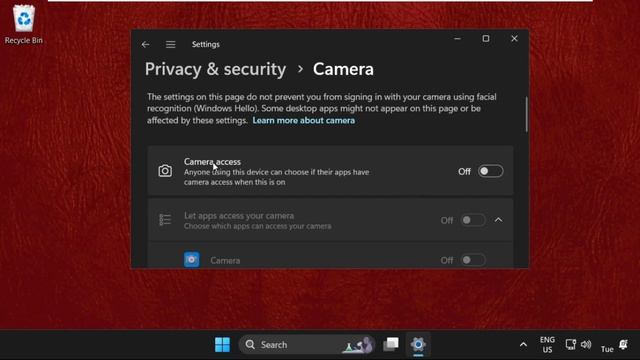Open the Recycle Bin on desktop

pos(24,24)
